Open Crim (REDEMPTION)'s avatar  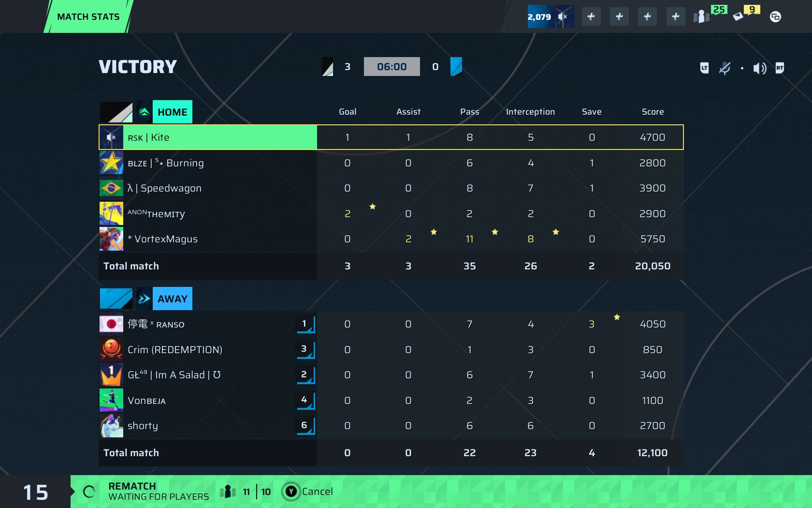coord(111,349)
